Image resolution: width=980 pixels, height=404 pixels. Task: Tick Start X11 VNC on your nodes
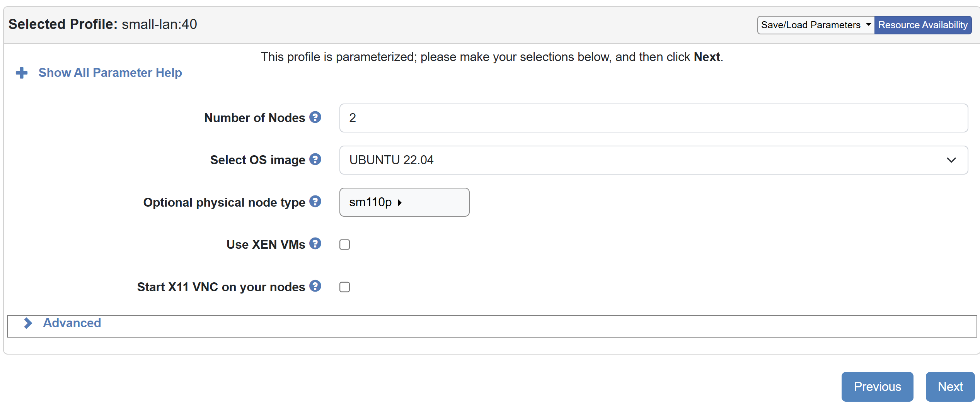pos(344,287)
